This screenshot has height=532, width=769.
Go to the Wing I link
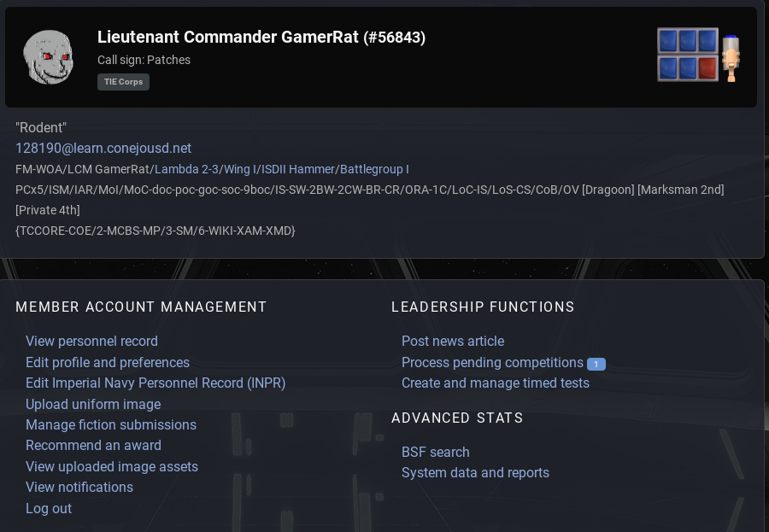click(240, 169)
